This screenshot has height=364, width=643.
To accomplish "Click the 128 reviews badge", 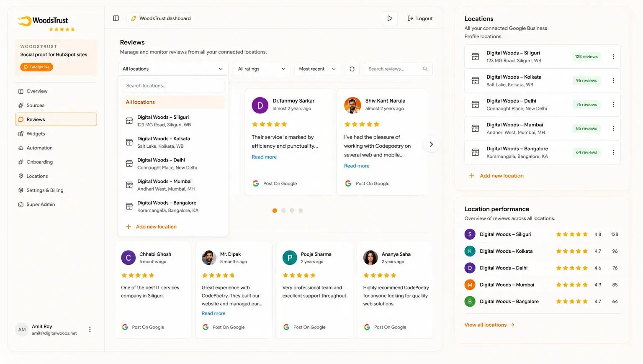I will tap(586, 56).
